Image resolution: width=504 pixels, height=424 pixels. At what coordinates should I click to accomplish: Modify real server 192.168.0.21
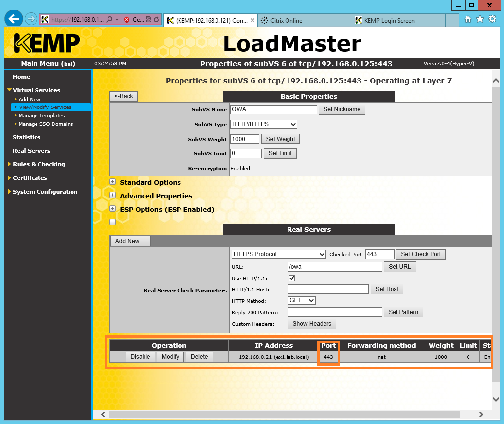click(170, 357)
